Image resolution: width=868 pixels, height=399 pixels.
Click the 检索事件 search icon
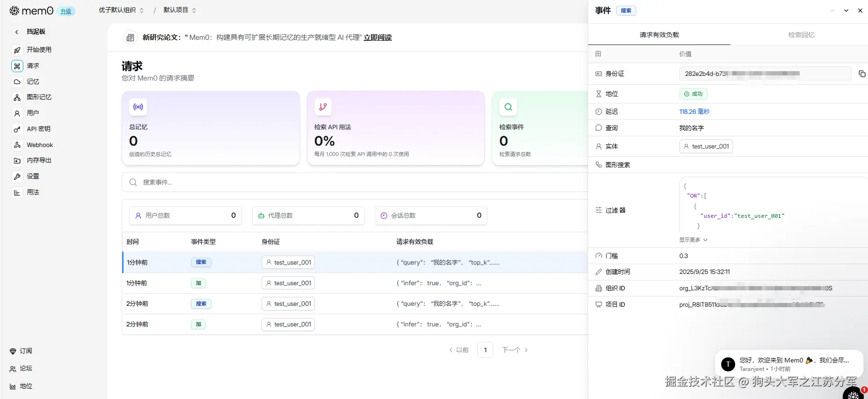coord(508,107)
